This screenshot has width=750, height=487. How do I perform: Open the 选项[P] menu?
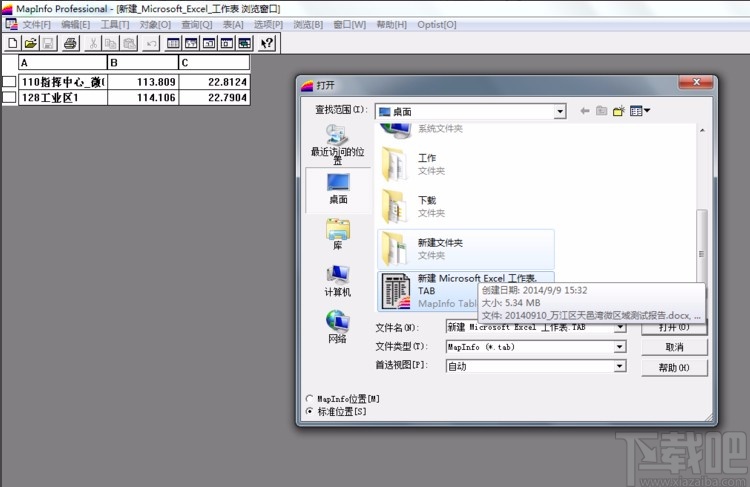pyautogui.click(x=268, y=24)
